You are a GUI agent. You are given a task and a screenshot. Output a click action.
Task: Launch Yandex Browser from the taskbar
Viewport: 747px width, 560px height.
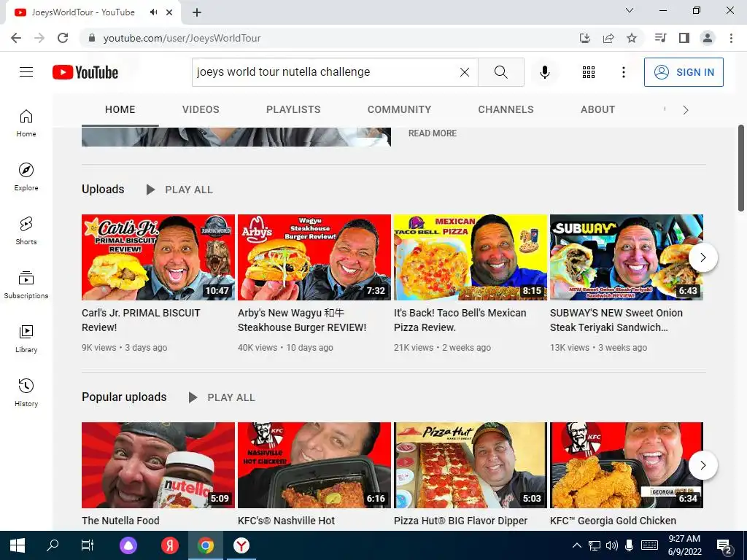pos(241,545)
